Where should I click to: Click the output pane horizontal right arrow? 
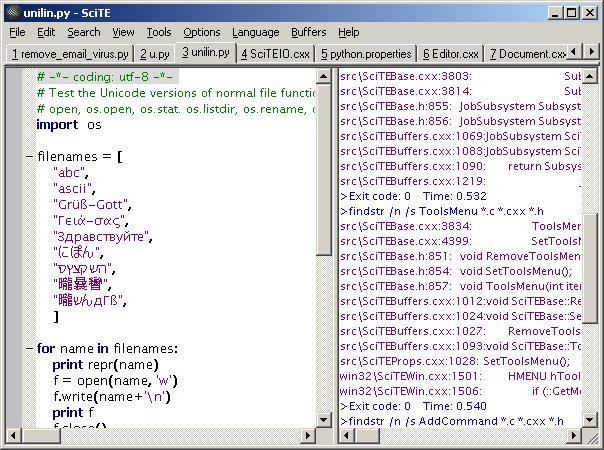pos(574,436)
